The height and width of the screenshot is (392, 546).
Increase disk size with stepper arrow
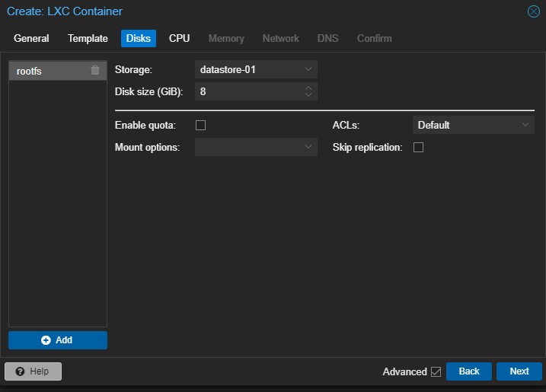(x=308, y=88)
